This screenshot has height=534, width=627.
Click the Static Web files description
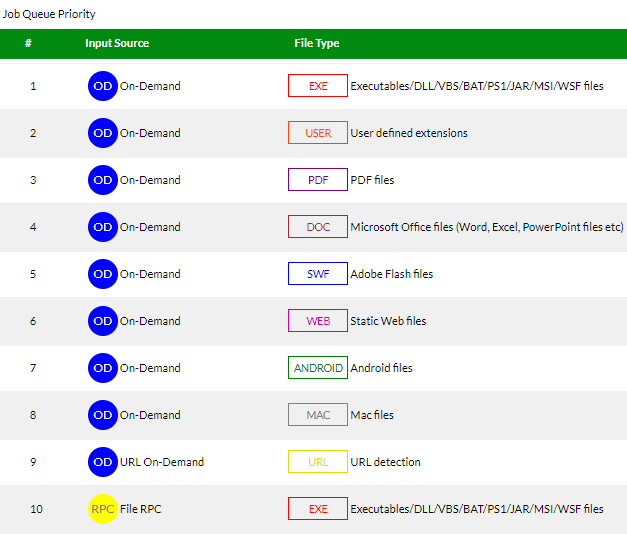[388, 321]
